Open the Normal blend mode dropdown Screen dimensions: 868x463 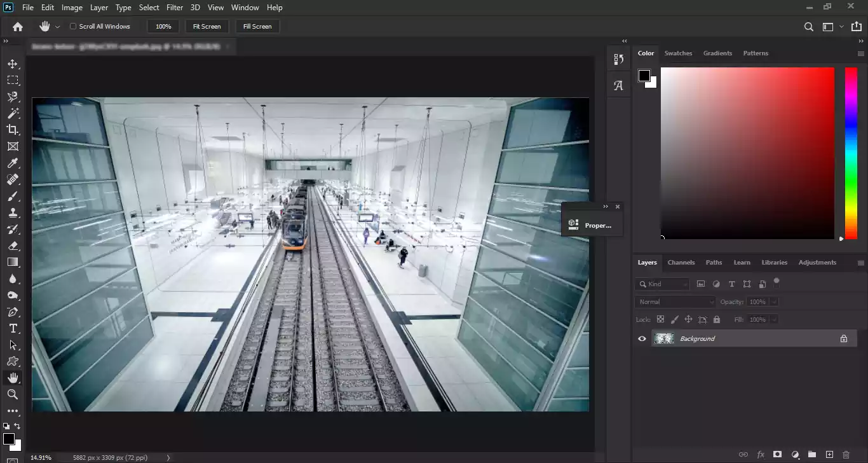pos(675,302)
